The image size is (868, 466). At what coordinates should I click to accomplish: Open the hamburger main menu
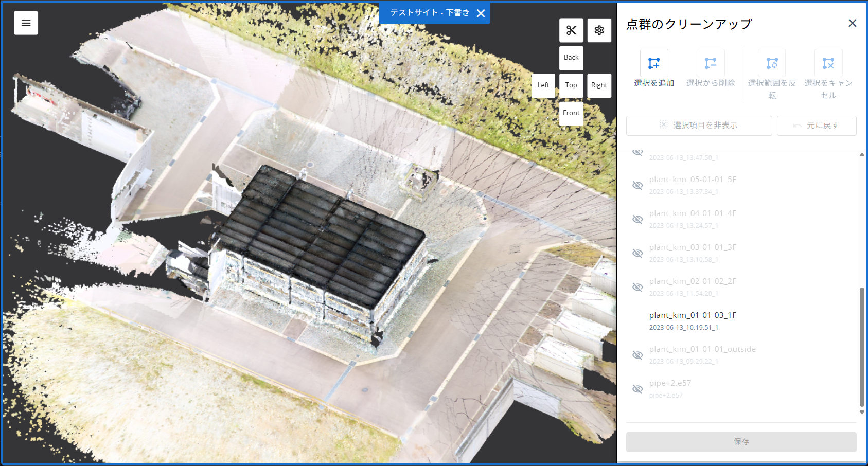coord(26,23)
